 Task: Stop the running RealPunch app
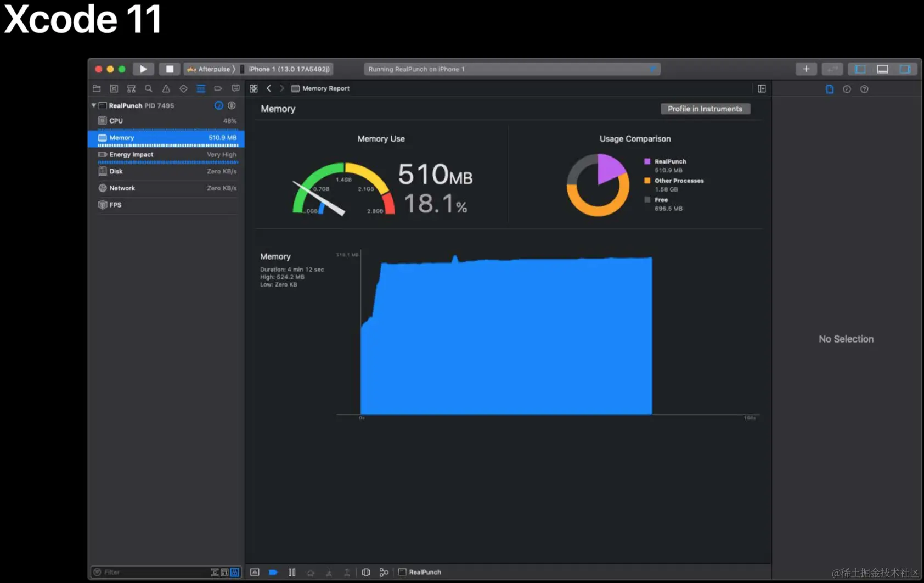[x=170, y=69]
